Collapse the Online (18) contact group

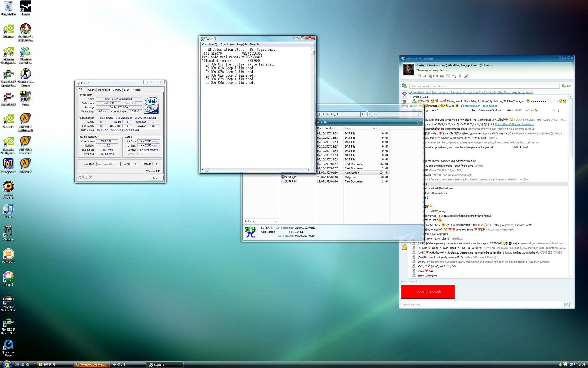411,97
